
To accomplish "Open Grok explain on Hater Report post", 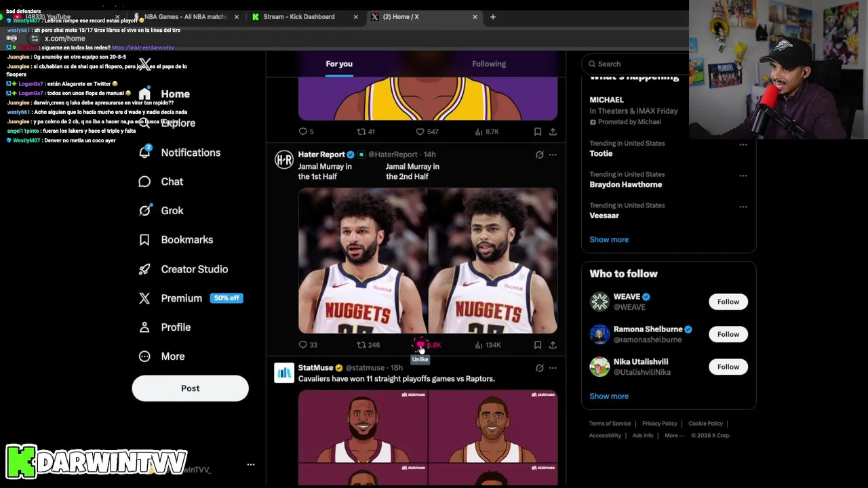I will (540, 155).
